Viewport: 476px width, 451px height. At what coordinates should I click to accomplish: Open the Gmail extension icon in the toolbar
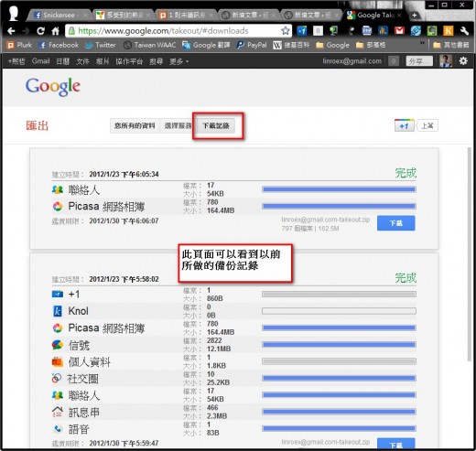(399, 30)
